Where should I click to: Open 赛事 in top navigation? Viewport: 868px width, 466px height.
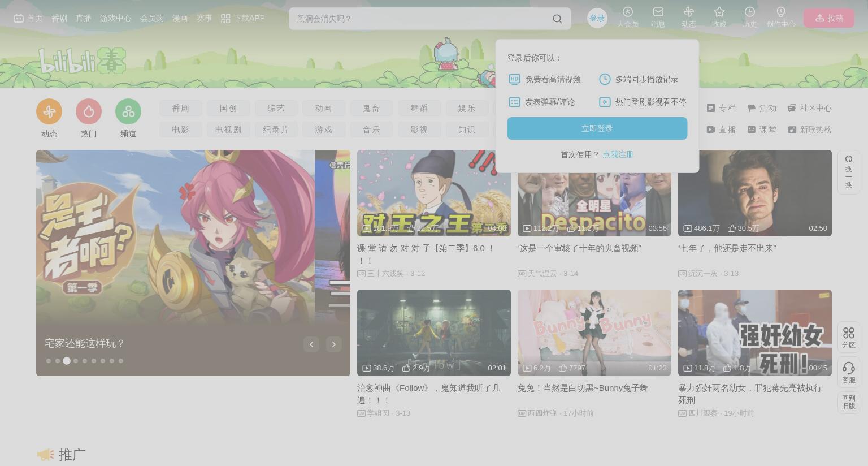tap(205, 18)
